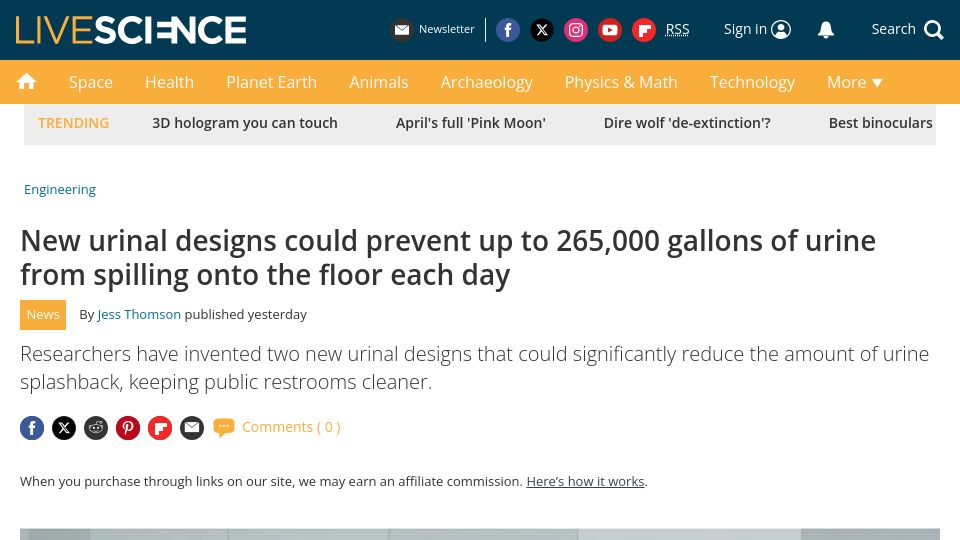This screenshot has height=540, width=960.
Task: Share article on Facebook
Action: tap(32, 427)
